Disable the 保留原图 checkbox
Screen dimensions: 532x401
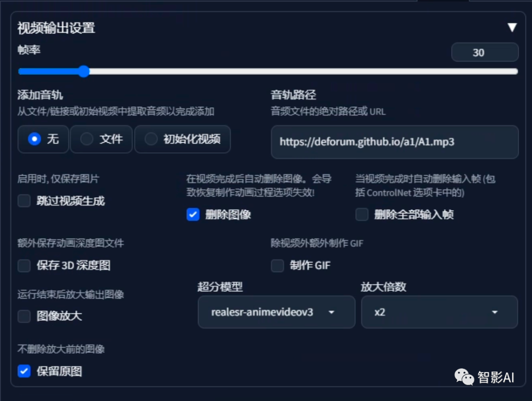click(24, 371)
